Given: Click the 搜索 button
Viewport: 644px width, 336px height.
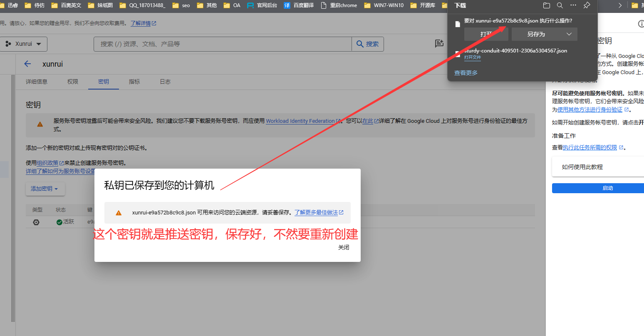Looking at the screenshot, I should coord(368,44).
